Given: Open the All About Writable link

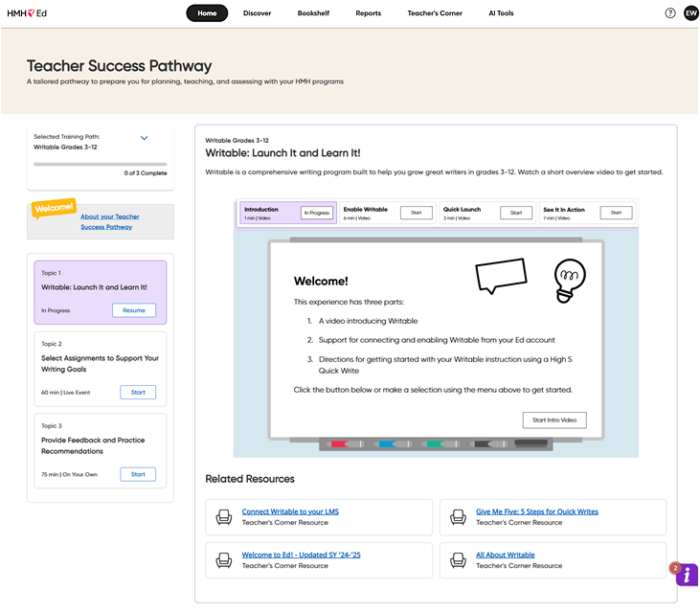Looking at the screenshot, I should (506, 555).
